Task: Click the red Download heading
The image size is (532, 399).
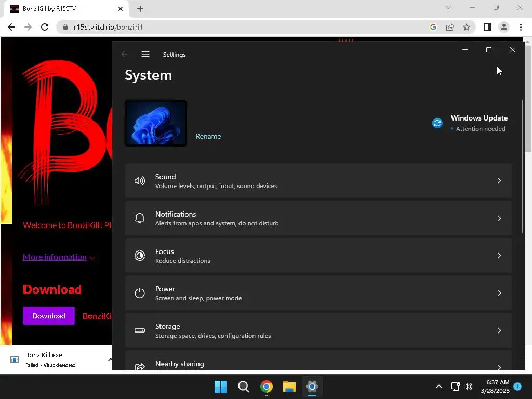Action: pos(52,289)
